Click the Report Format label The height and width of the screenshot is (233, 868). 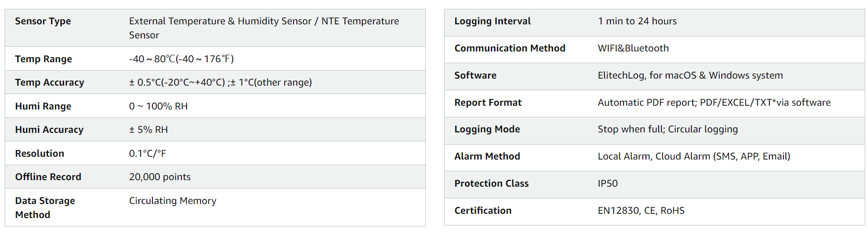tap(488, 102)
